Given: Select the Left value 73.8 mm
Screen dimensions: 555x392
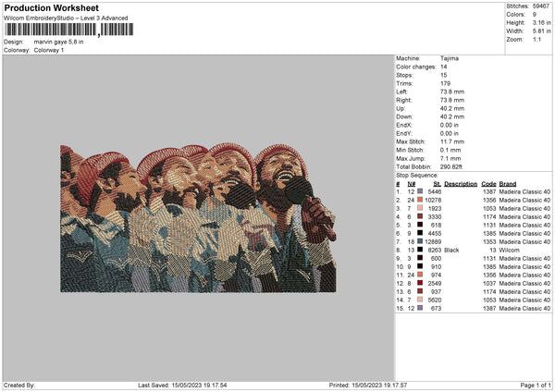Looking at the screenshot, I should coord(452,92).
